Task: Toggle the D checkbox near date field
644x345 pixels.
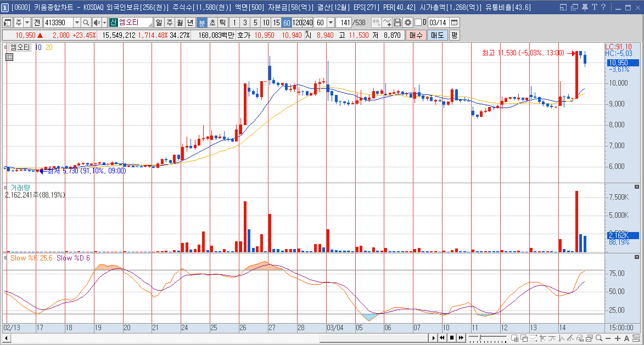Action: click(418, 22)
